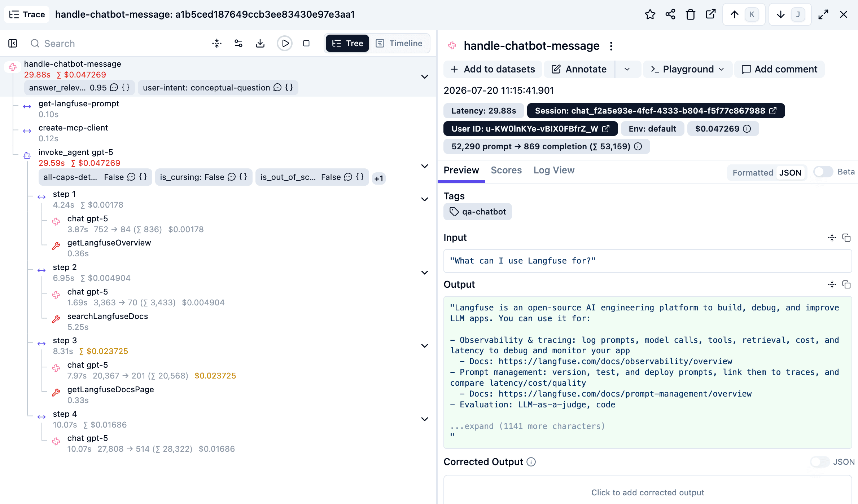Open comment icon on is_out_of_scope score

click(x=348, y=177)
